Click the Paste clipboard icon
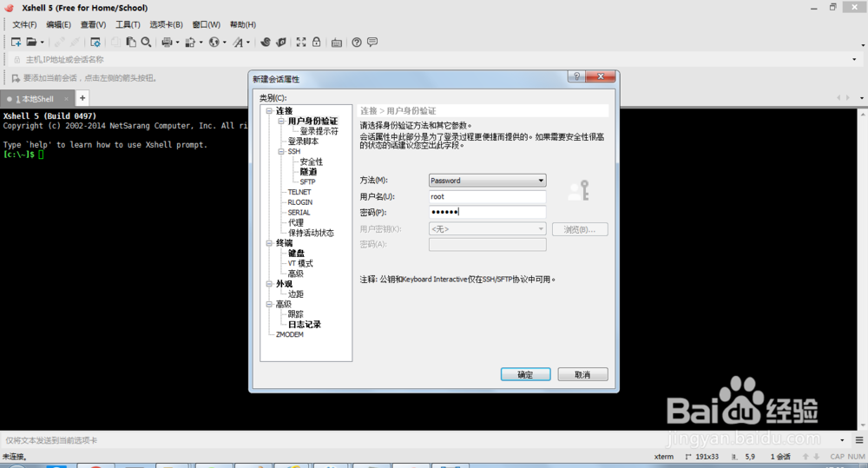This screenshot has width=868, height=468. tap(131, 42)
